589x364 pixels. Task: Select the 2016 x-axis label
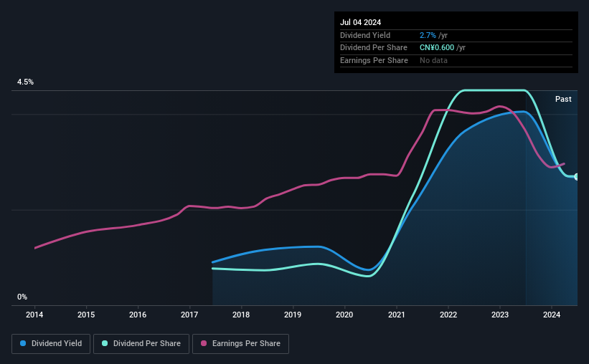click(138, 315)
